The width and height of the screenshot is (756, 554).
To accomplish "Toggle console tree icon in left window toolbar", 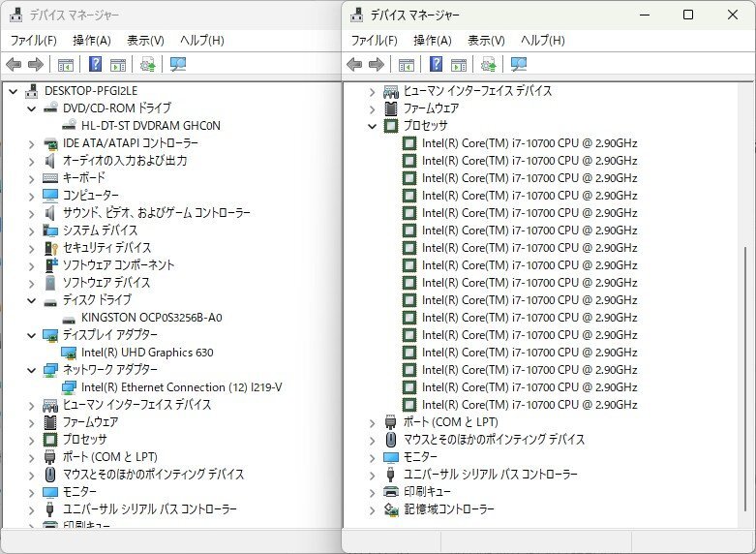I will 66,65.
